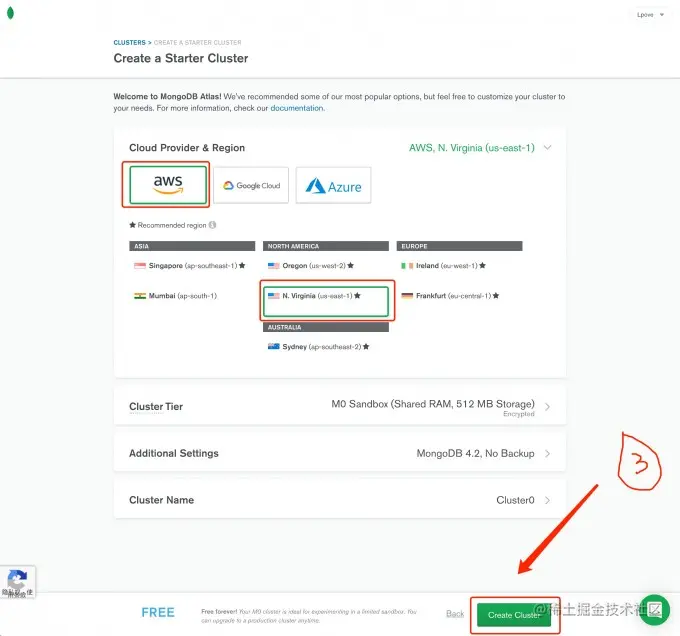Viewport: 680px width, 636px height.
Task: Choose Singapore (ap-southeast-1) region
Action: [x=190, y=265]
